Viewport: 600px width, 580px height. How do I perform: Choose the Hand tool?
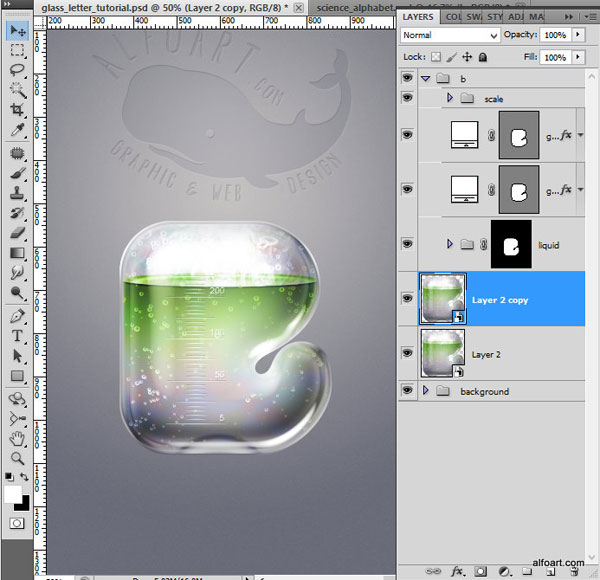click(17, 439)
